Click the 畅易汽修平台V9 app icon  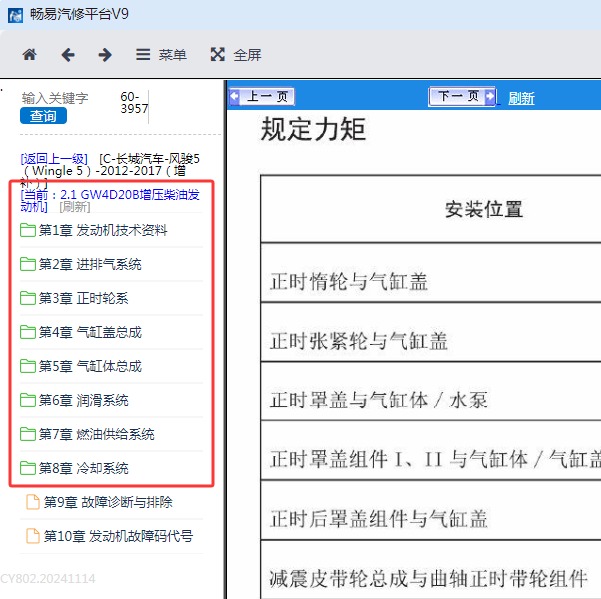pyautogui.click(x=15, y=15)
